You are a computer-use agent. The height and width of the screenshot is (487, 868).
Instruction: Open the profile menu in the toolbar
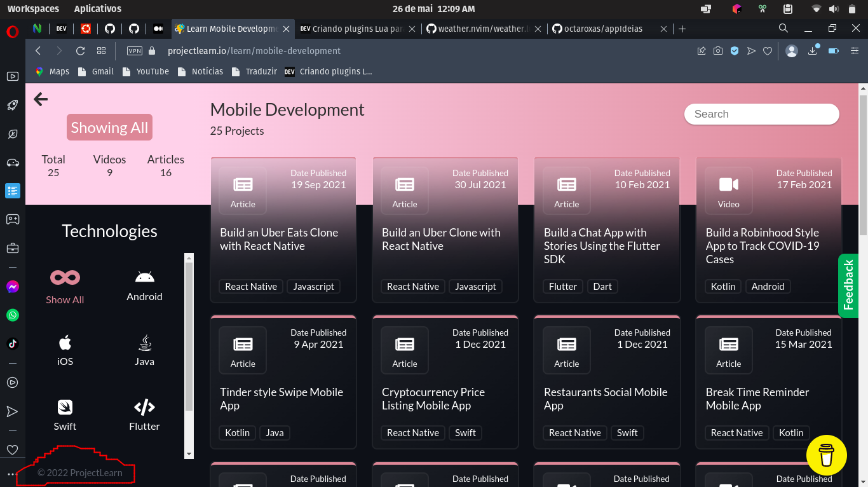pyautogui.click(x=791, y=51)
